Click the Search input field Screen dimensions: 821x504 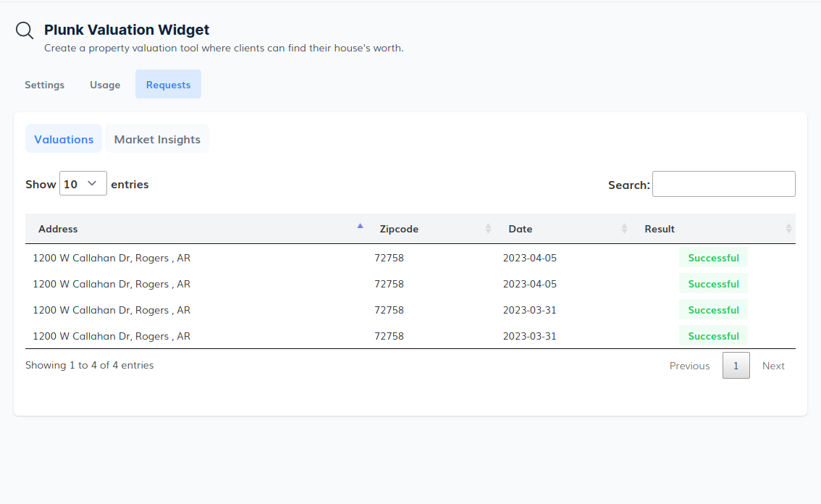click(x=723, y=184)
